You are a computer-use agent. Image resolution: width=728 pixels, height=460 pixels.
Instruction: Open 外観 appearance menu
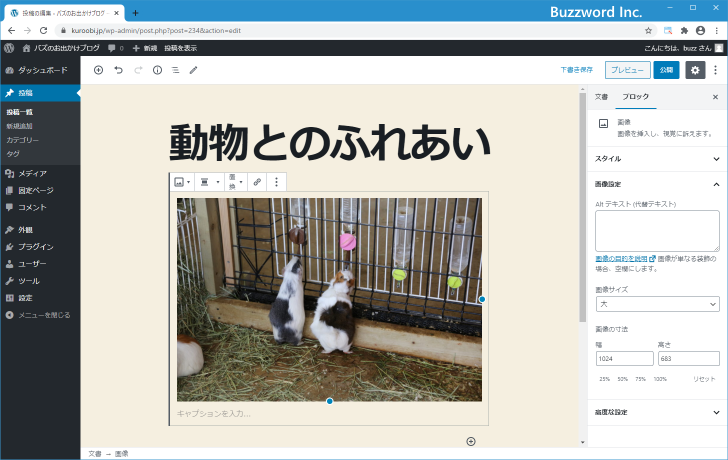tap(40, 230)
